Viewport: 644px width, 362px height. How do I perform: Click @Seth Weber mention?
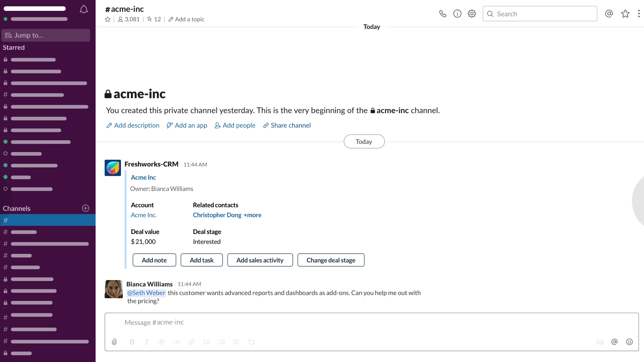click(x=146, y=293)
